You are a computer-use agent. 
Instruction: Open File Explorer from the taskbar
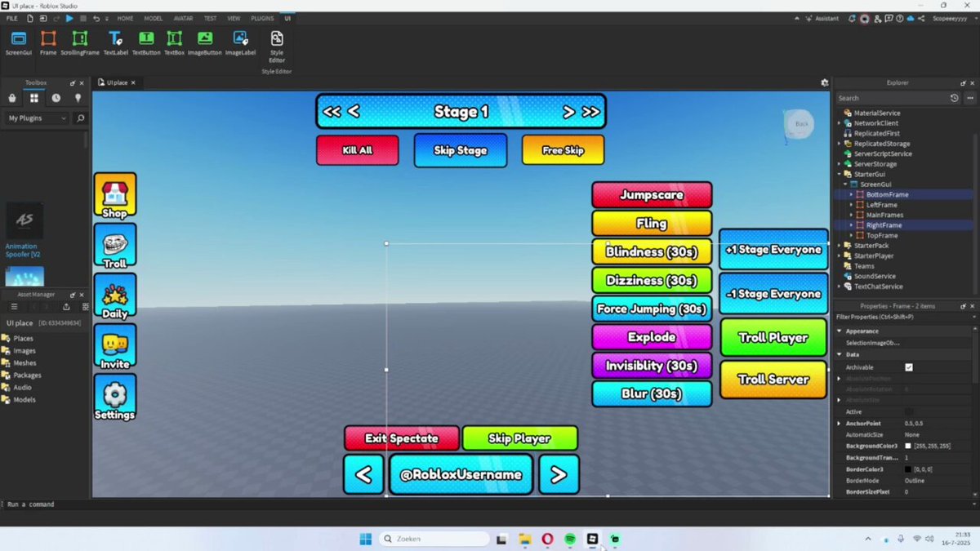pos(524,539)
